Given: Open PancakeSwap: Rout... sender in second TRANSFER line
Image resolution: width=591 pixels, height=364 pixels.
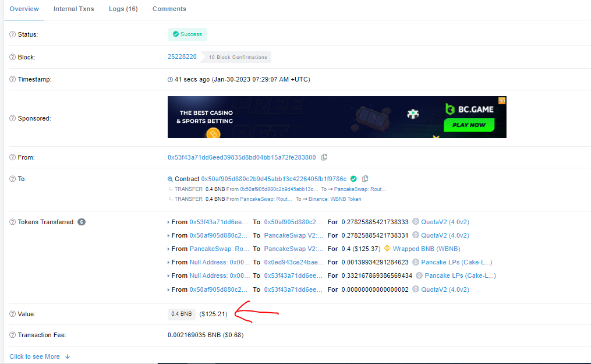Looking at the screenshot, I should coord(266,199).
